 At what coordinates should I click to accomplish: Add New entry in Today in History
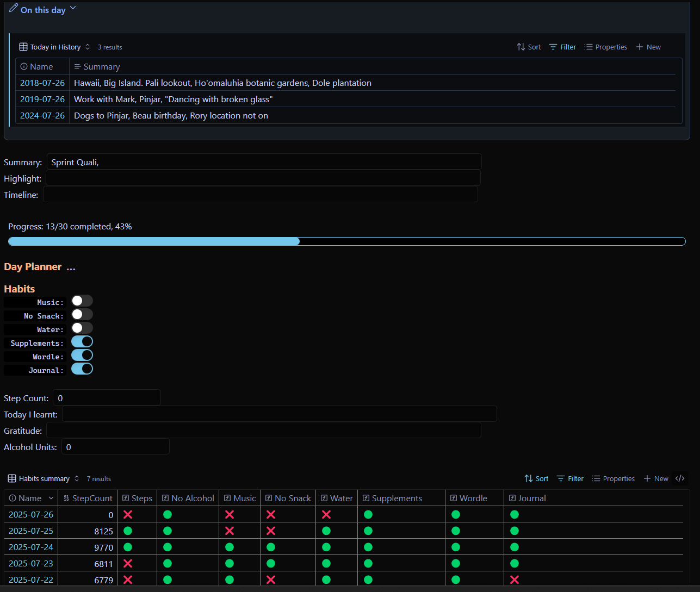click(648, 47)
